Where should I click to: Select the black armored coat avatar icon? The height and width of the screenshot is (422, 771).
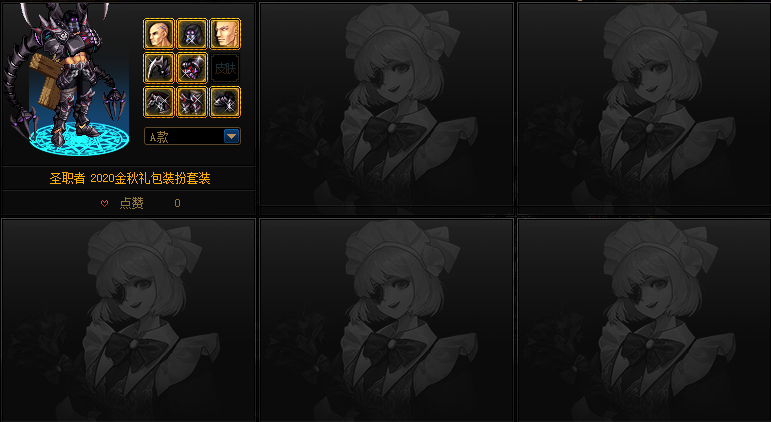pyautogui.click(x=192, y=68)
